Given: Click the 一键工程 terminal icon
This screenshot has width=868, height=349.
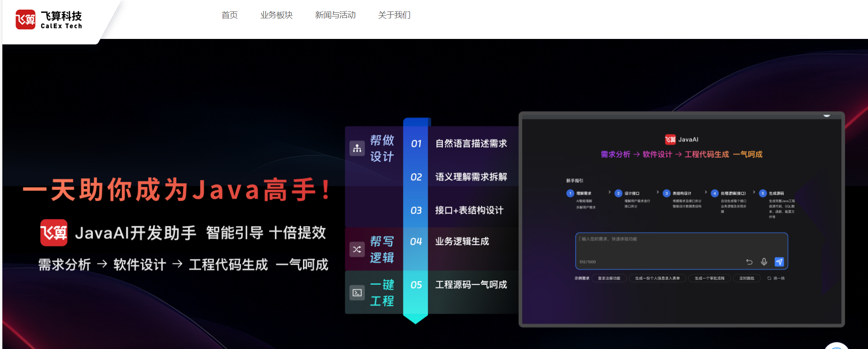Looking at the screenshot, I should (357, 293).
